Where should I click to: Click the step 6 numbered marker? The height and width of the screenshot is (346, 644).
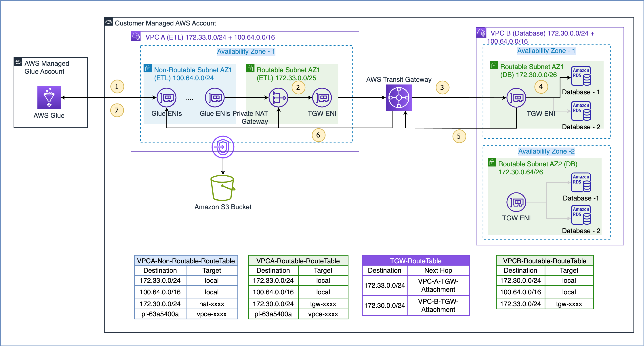pyautogui.click(x=318, y=135)
